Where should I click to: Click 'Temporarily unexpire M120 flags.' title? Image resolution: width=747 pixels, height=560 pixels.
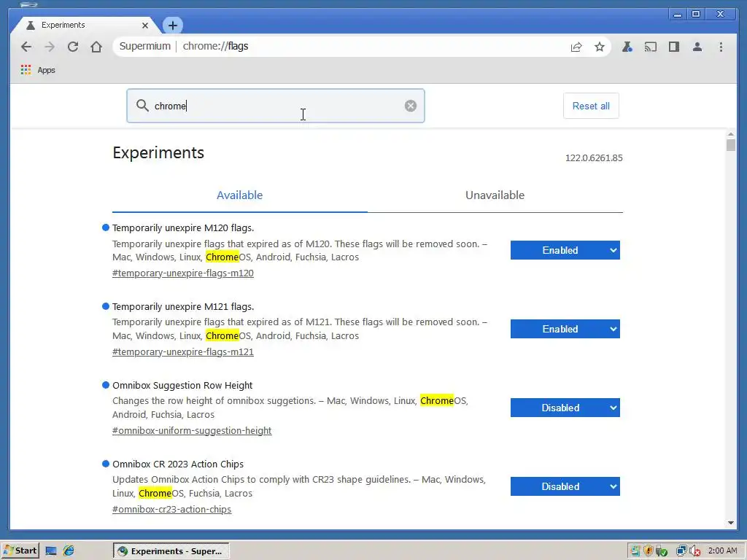click(183, 228)
